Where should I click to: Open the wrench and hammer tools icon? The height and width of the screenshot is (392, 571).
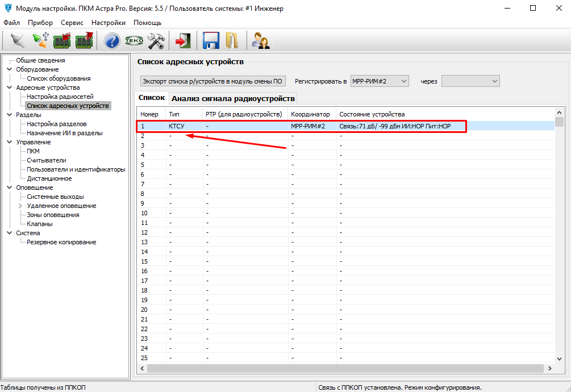coord(155,40)
